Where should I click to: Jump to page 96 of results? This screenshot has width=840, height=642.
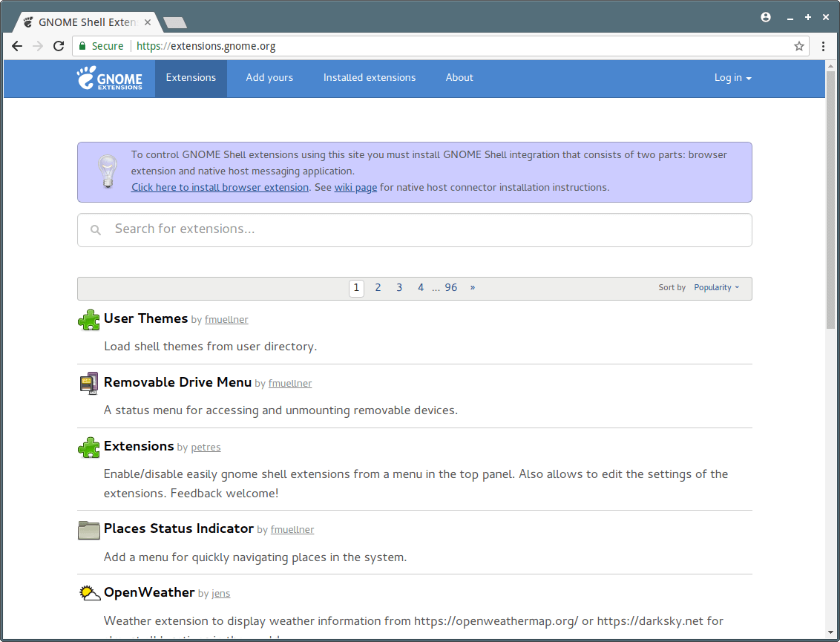point(450,288)
